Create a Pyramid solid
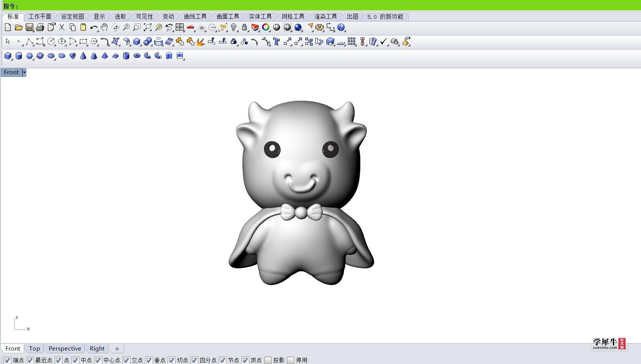The height and width of the screenshot is (364, 641). point(105,56)
